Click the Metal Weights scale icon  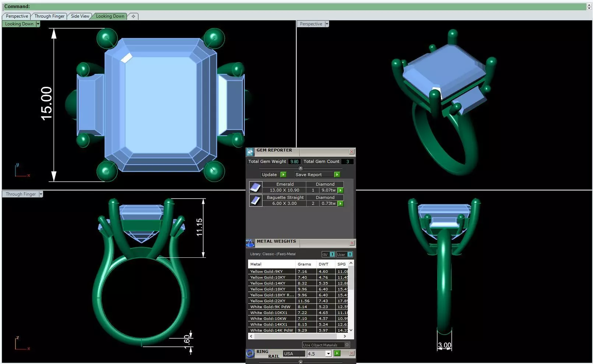pos(250,243)
